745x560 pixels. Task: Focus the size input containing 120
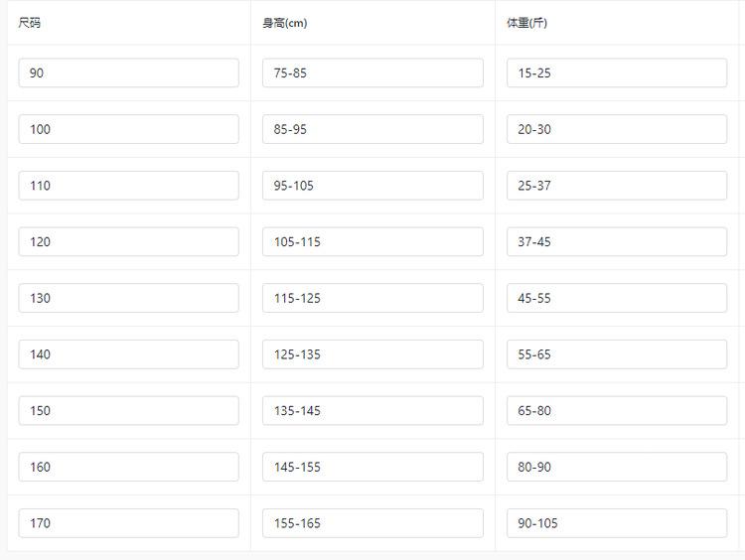click(x=128, y=241)
